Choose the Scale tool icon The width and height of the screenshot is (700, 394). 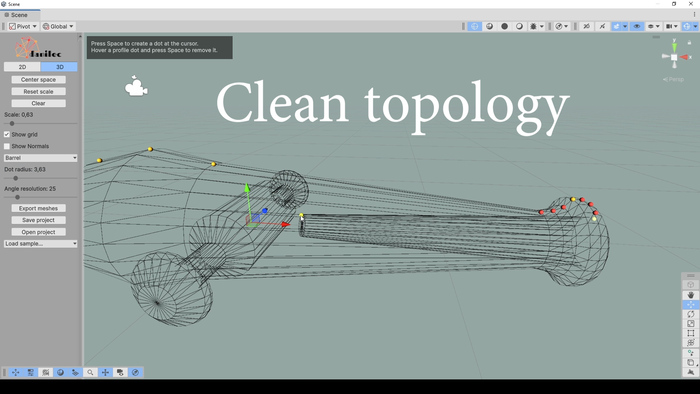click(x=691, y=323)
